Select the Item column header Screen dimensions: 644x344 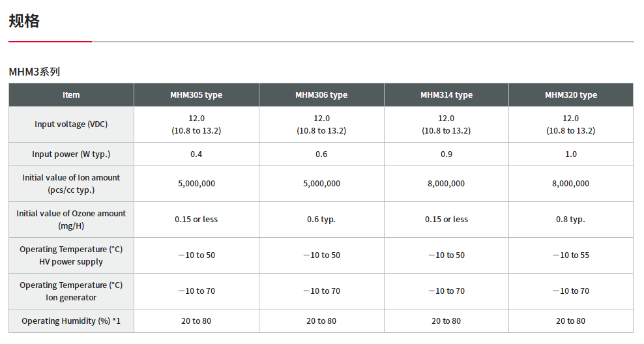[x=71, y=95]
